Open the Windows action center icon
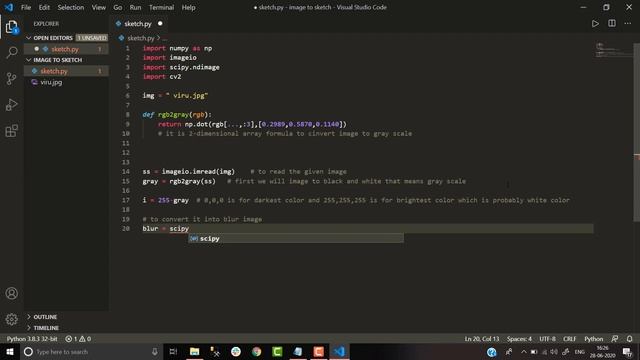 [x=627, y=351]
